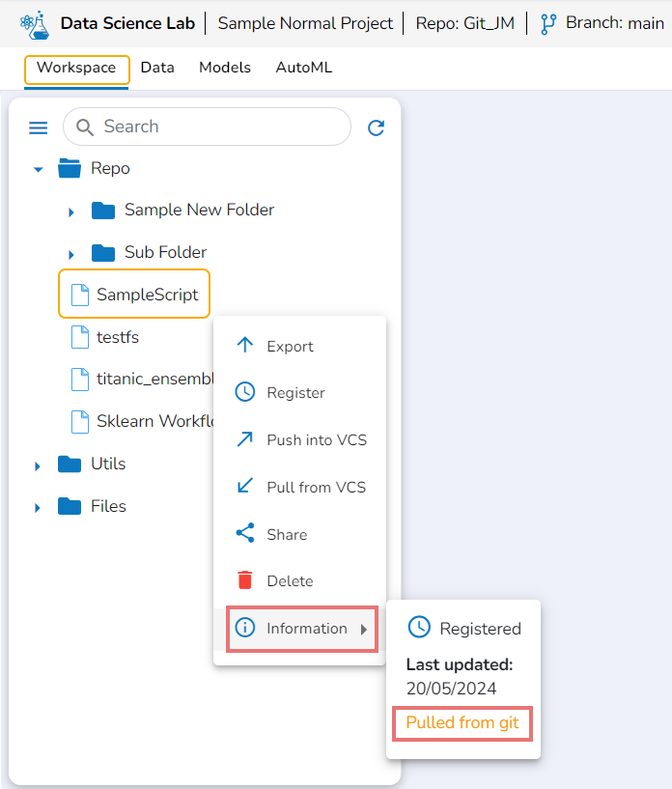This screenshot has height=789, width=672.
Task: Click the red Delete trash icon
Action: pos(245,580)
